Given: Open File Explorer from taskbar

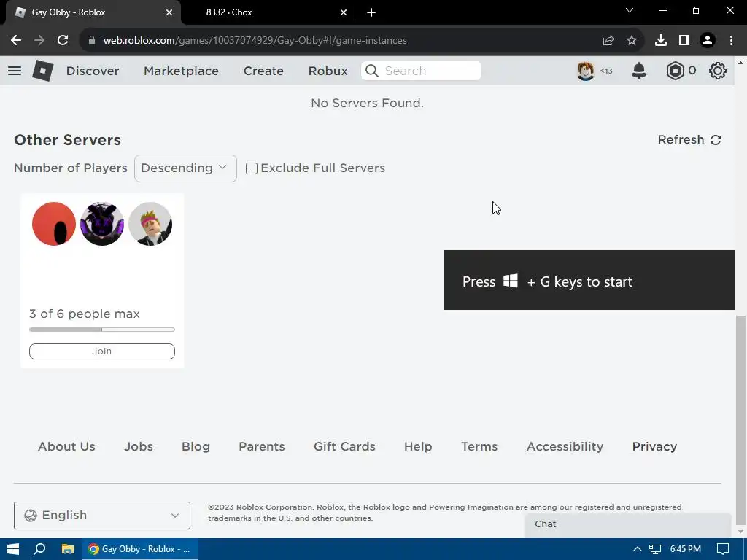Looking at the screenshot, I should pos(67,549).
